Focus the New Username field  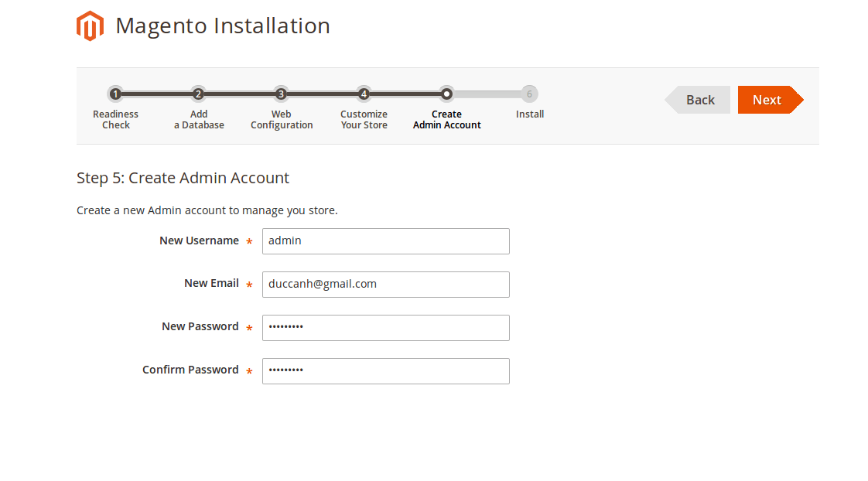(386, 241)
